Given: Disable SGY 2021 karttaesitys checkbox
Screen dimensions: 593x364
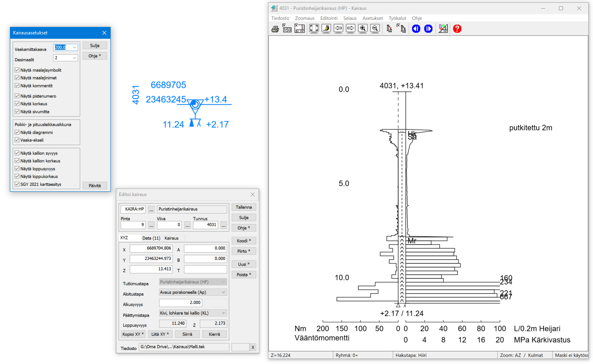Looking at the screenshot, I should (17, 184).
